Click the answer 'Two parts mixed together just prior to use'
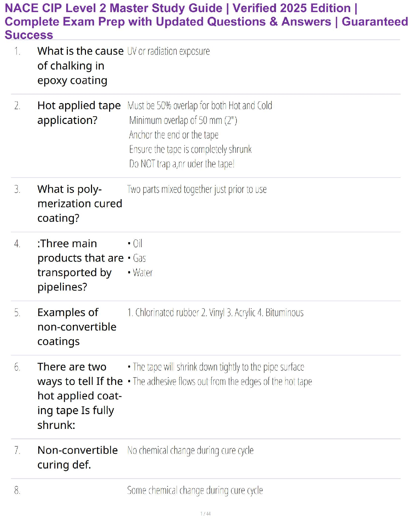This screenshot has height=532, width=411. click(x=197, y=189)
